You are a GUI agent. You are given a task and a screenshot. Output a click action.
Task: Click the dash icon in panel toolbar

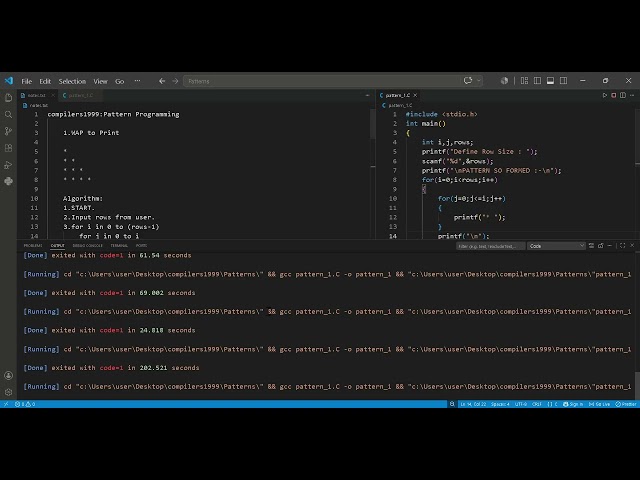(x=610, y=246)
